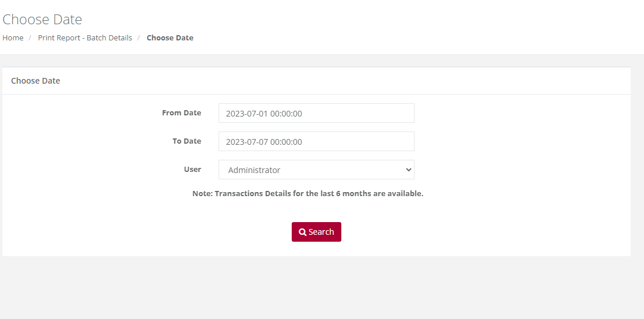Click the breadcrumb slash after Home
Image resolution: width=644 pixels, height=319 pixels.
[x=30, y=38]
